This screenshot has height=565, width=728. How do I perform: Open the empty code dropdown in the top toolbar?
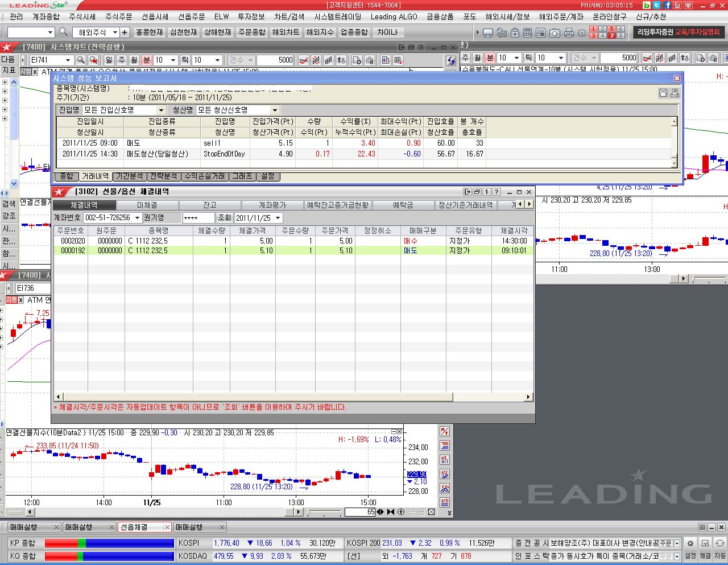[x=50, y=32]
